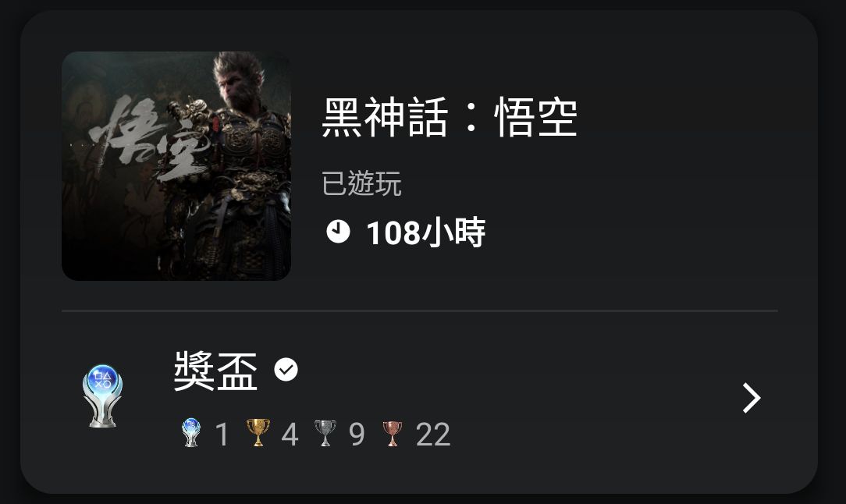Select the gold trophy icon

258,433
